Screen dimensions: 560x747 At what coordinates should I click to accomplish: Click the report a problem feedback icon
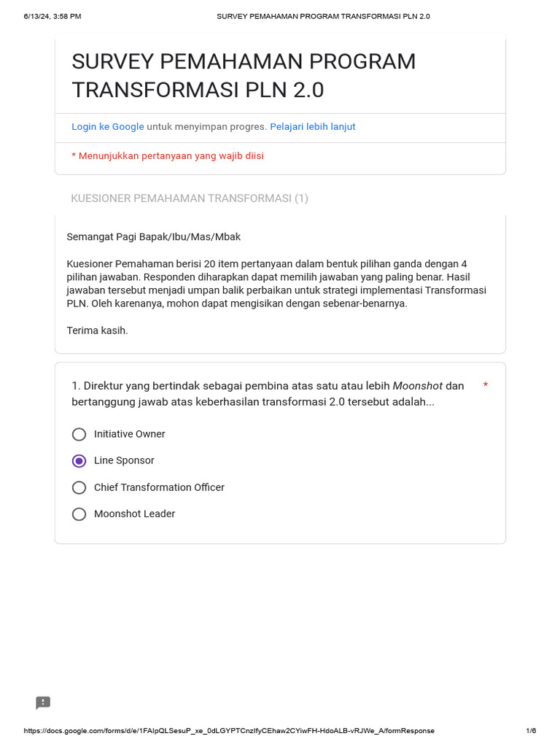[43, 703]
